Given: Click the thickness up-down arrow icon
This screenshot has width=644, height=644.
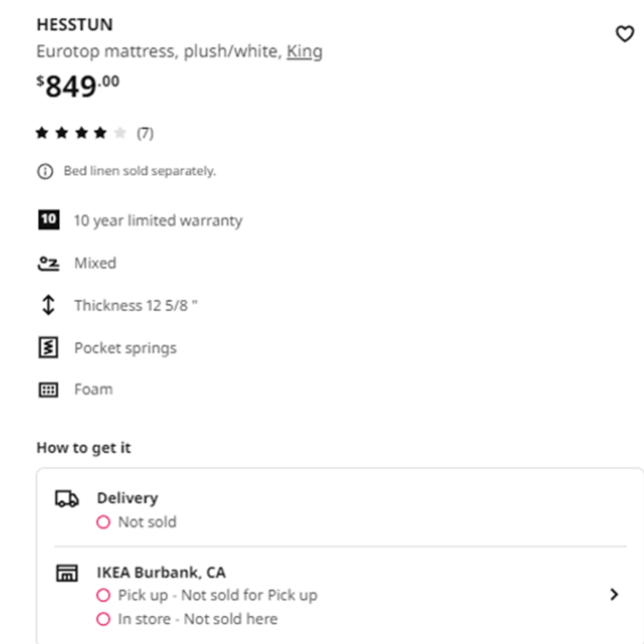Looking at the screenshot, I should (x=48, y=305).
